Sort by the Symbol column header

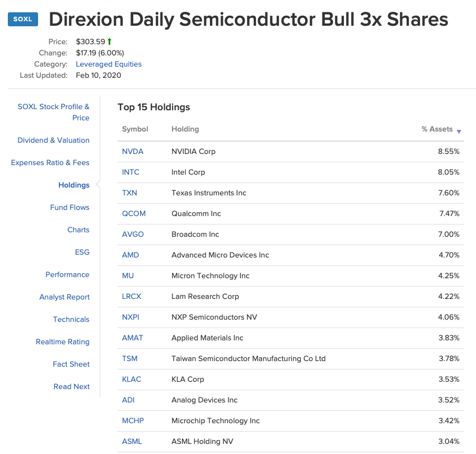pyautogui.click(x=135, y=129)
